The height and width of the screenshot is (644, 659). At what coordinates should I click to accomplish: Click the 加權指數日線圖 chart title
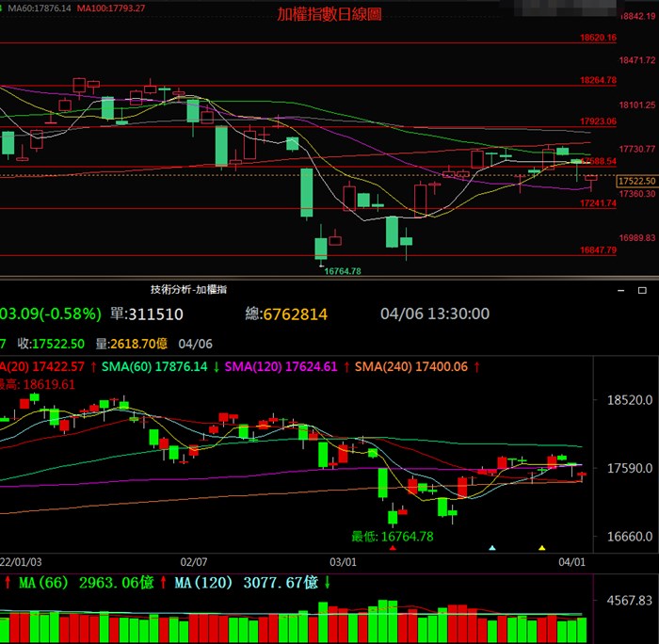(329, 14)
